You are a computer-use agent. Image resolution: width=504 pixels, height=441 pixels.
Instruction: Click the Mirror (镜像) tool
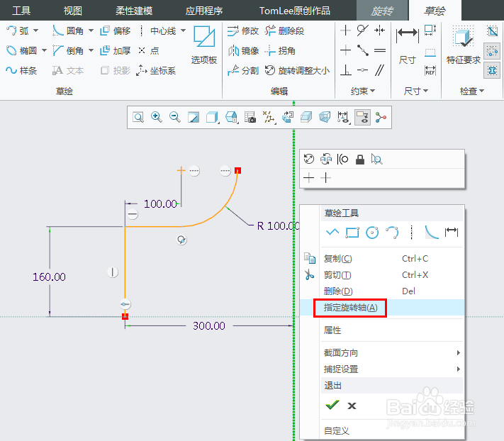(x=242, y=51)
